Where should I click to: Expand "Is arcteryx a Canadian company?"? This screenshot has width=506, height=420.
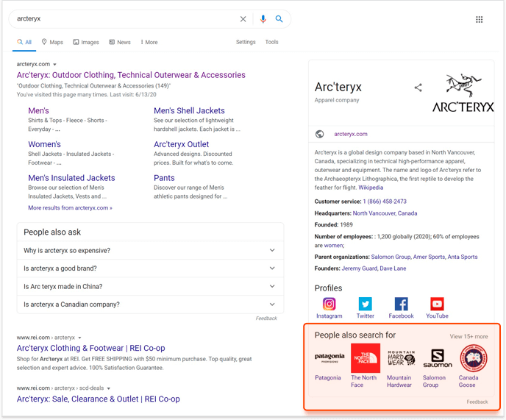150,305
